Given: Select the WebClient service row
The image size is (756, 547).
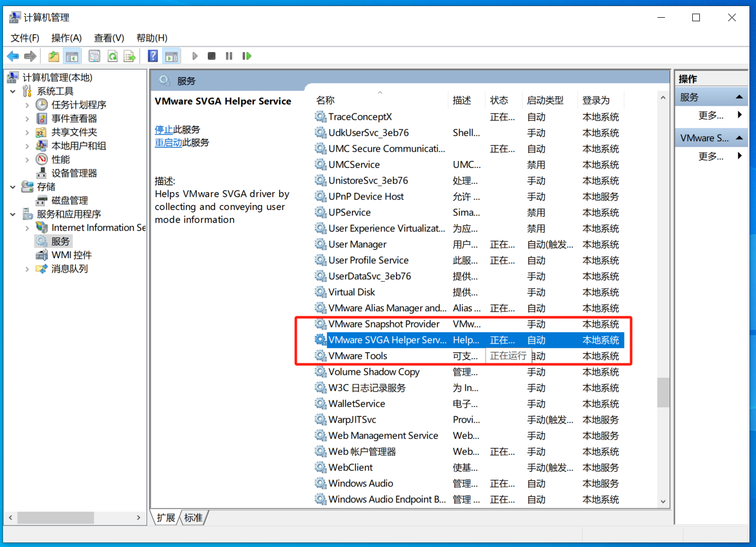Looking at the screenshot, I should [x=469, y=468].
